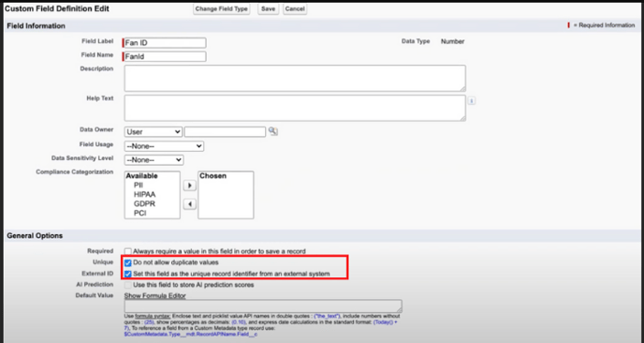
Task: Click into the Help Text text area
Action: point(295,108)
